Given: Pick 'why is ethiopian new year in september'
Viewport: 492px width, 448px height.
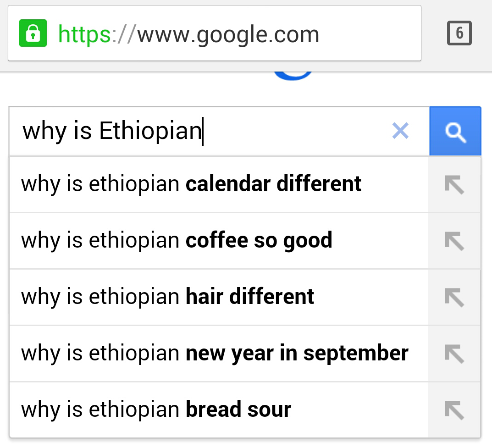Looking at the screenshot, I should (219, 354).
